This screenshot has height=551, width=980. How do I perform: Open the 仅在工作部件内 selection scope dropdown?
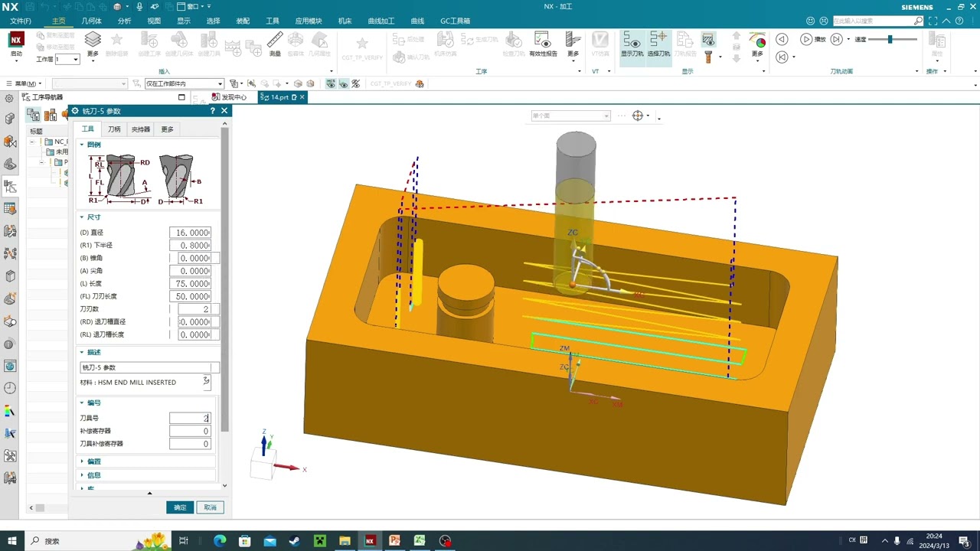(184, 83)
